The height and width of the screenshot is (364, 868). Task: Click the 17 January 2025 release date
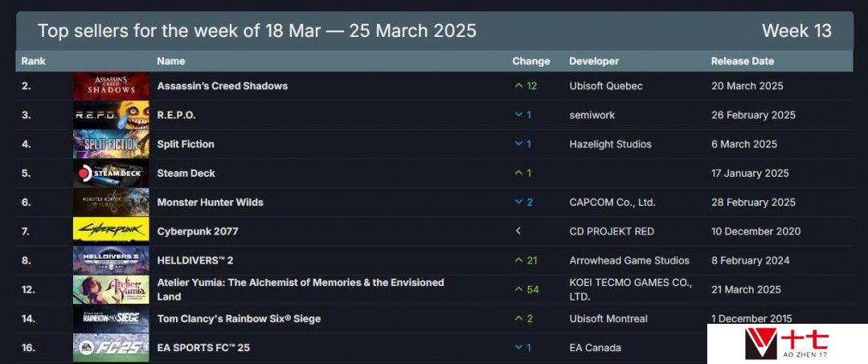[x=750, y=173]
